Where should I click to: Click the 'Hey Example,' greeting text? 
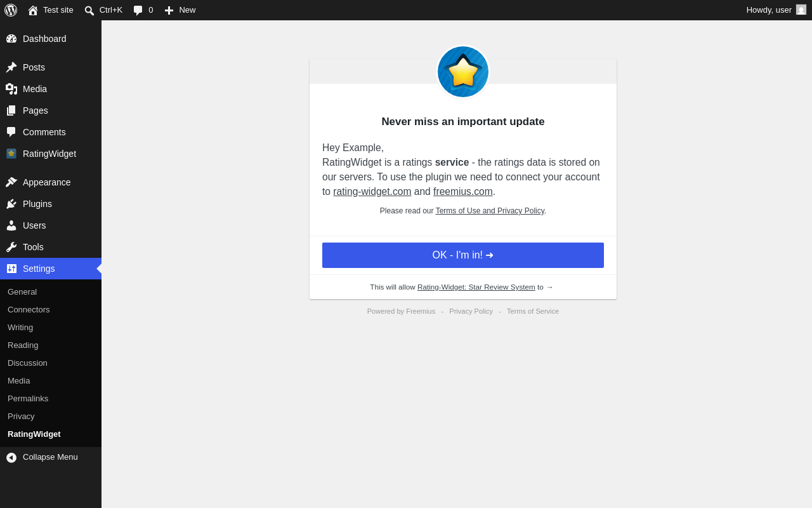353,148
